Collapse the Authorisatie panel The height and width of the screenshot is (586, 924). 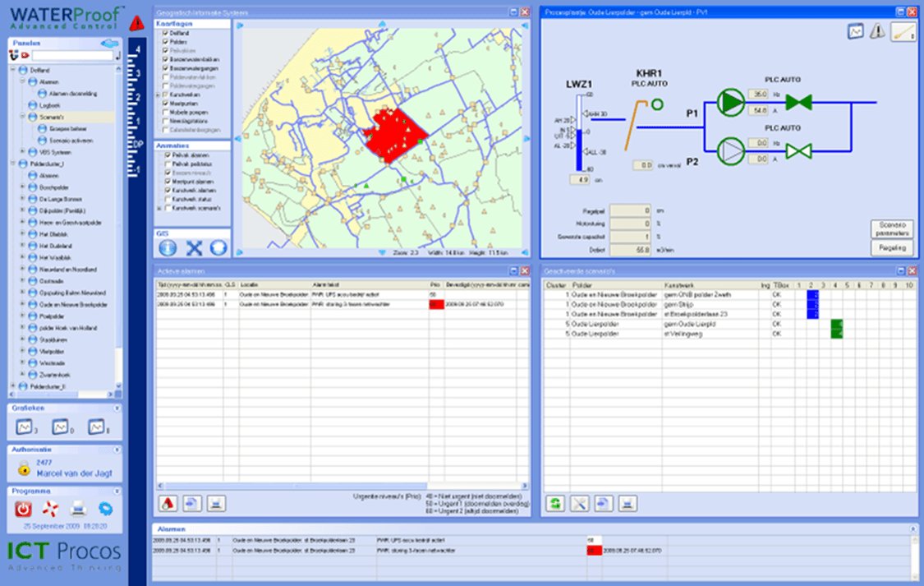pos(117,450)
